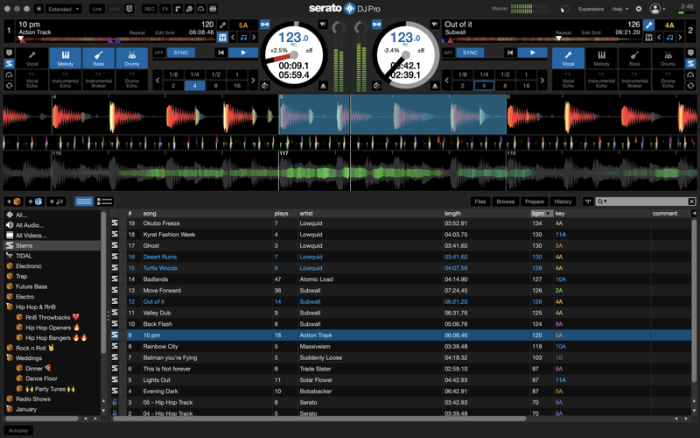Toggle key lock note icon on deck 2
The height and width of the screenshot is (438, 700).
coord(670,38)
